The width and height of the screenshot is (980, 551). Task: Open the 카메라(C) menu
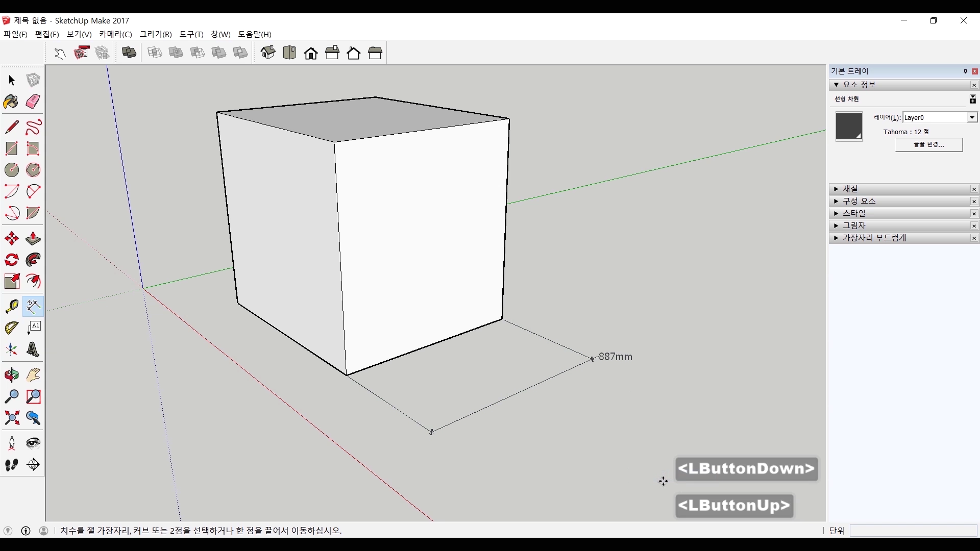click(115, 34)
